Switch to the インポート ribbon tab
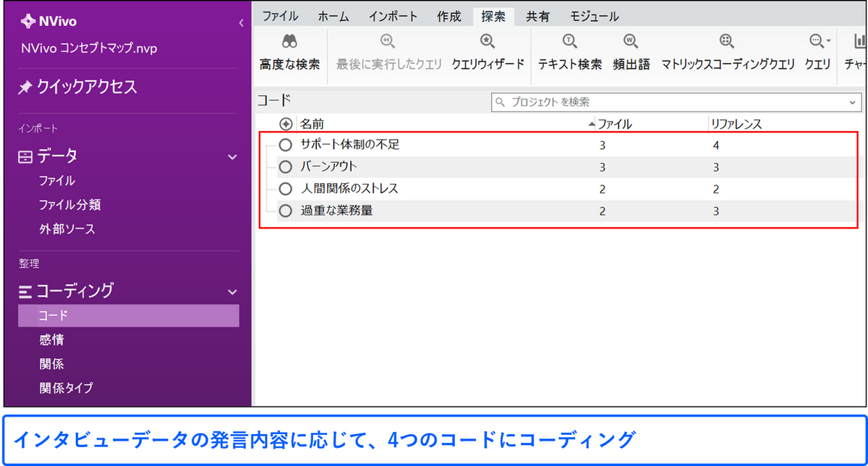The image size is (868, 466). 393,16
